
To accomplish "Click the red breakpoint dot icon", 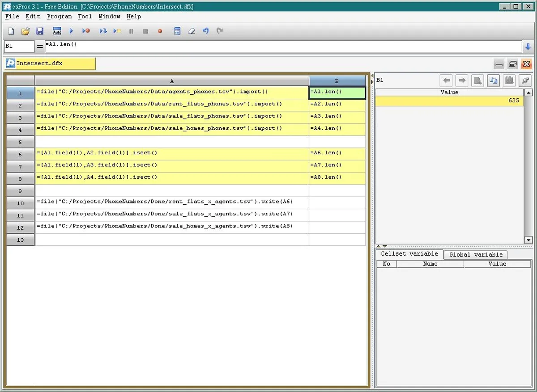I will coord(160,31).
